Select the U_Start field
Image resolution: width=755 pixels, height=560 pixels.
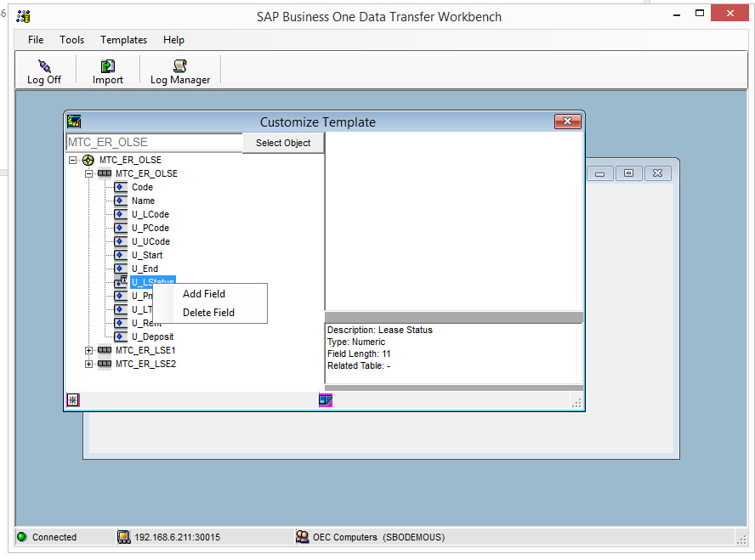147,255
